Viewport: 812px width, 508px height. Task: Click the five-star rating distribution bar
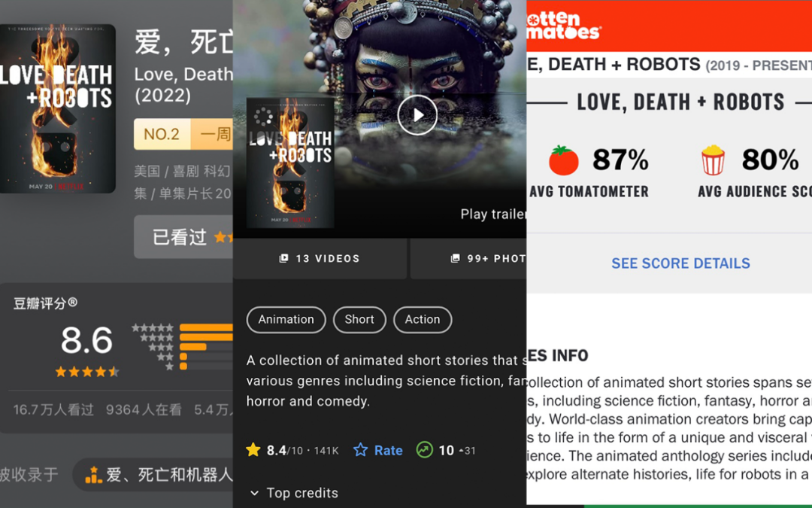click(x=206, y=327)
